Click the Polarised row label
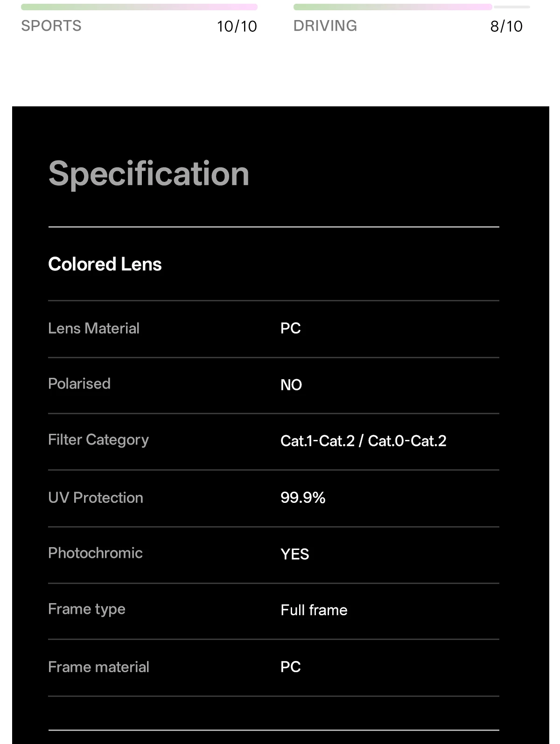The image size is (560, 744). [x=79, y=384]
